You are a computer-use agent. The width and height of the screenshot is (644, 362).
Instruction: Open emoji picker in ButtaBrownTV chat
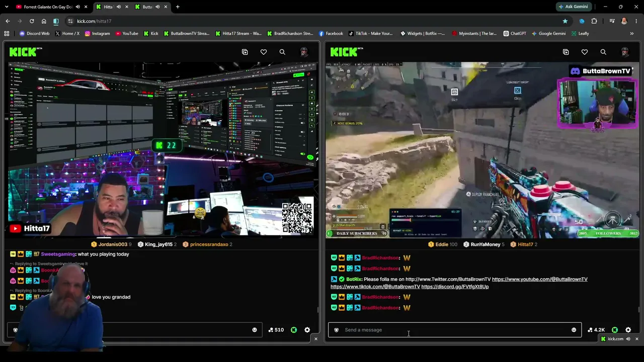pyautogui.click(x=574, y=330)
